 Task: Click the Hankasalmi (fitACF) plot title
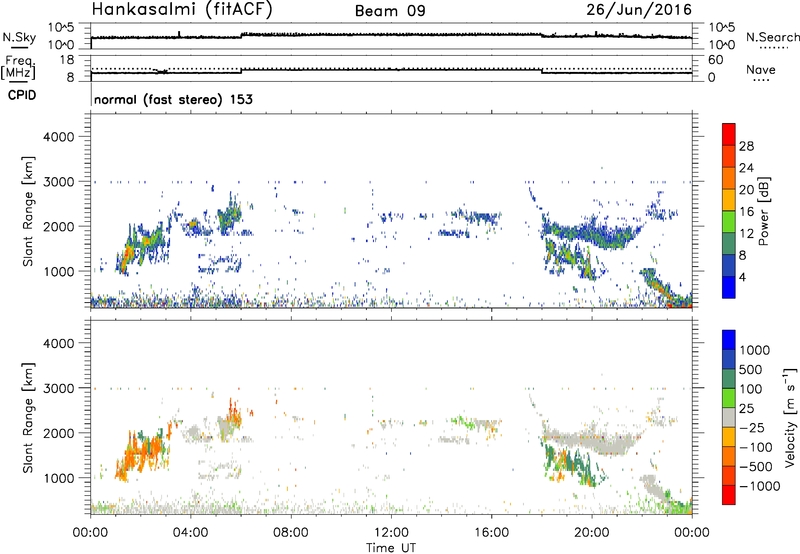tap(182, 10)
